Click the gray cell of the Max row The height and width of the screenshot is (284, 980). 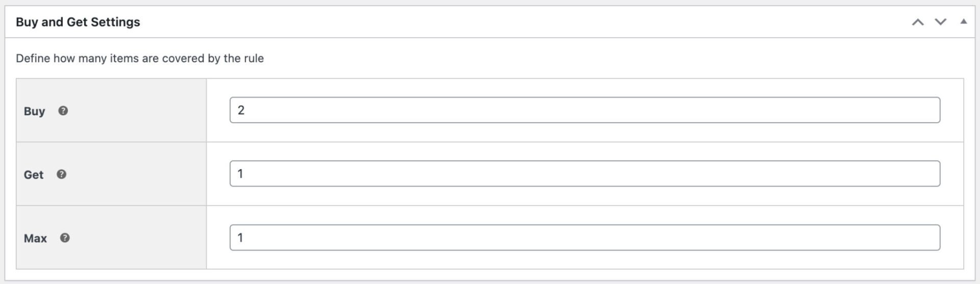click(111, 238)
